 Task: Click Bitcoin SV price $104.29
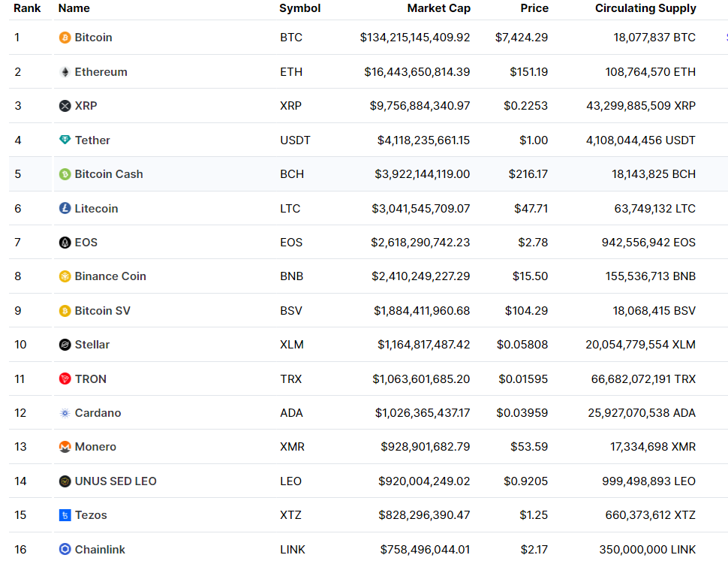(x=527, y=311)
